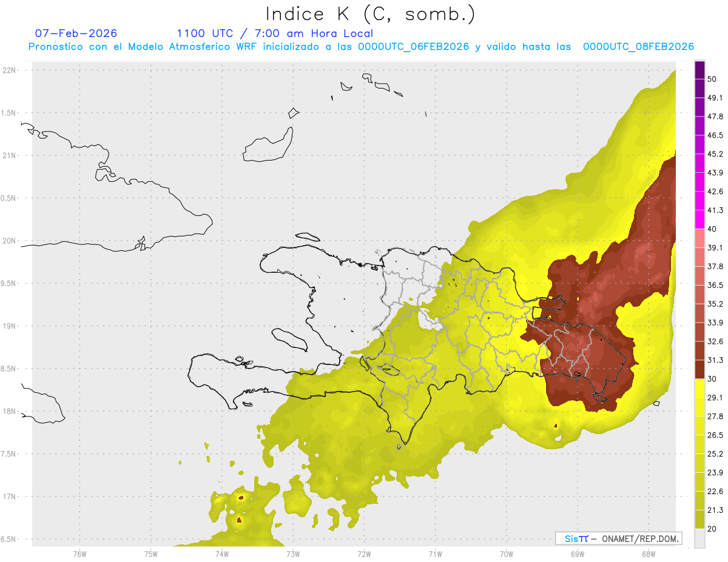The width and height of the screenshot is (728, 562).
Task: Click legend value "47.8"
Action: (x=715, y=116)
